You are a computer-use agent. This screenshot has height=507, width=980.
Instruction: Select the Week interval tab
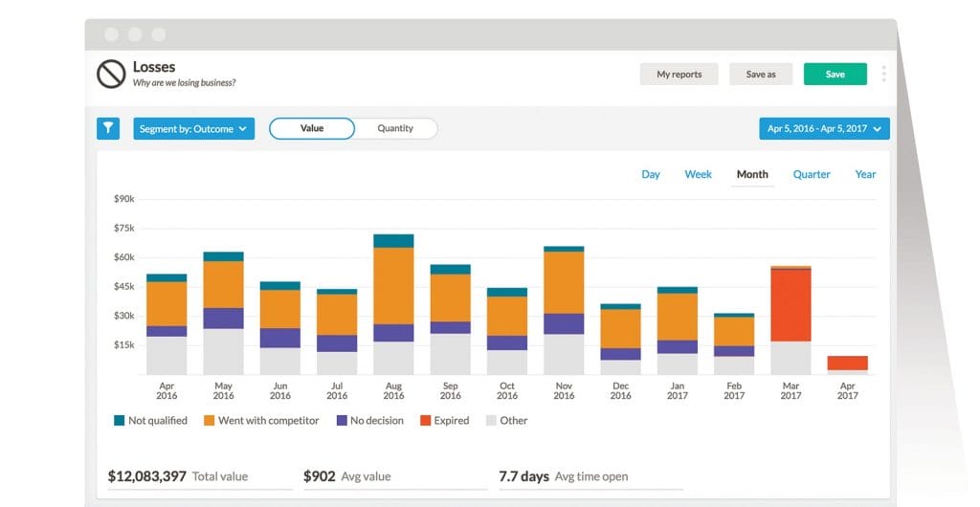(698, 174)
